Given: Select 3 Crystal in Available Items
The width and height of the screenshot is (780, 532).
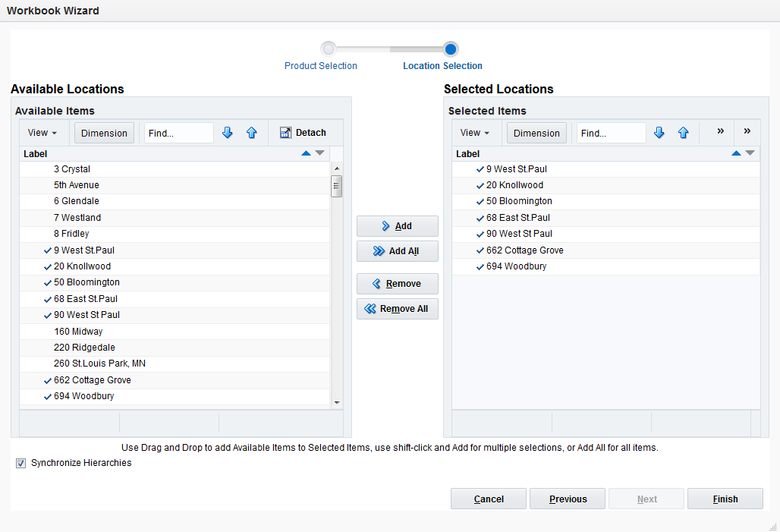Looking at the screenshot, I should tap(175, 169).
